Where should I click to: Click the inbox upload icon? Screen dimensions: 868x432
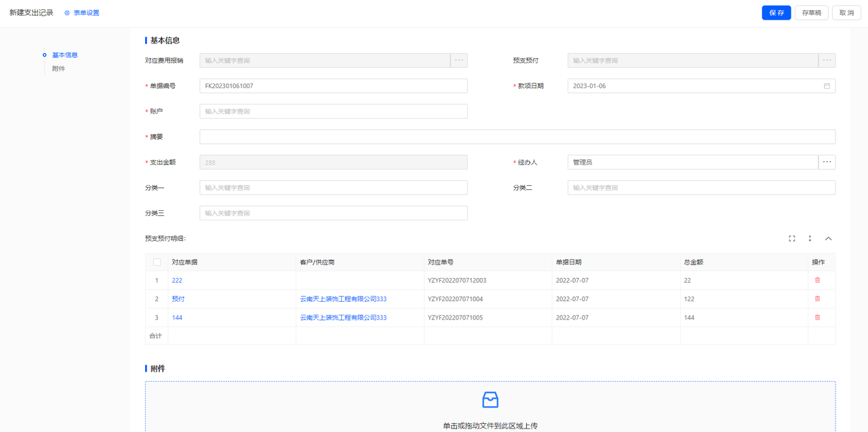[x=490, y=399]
